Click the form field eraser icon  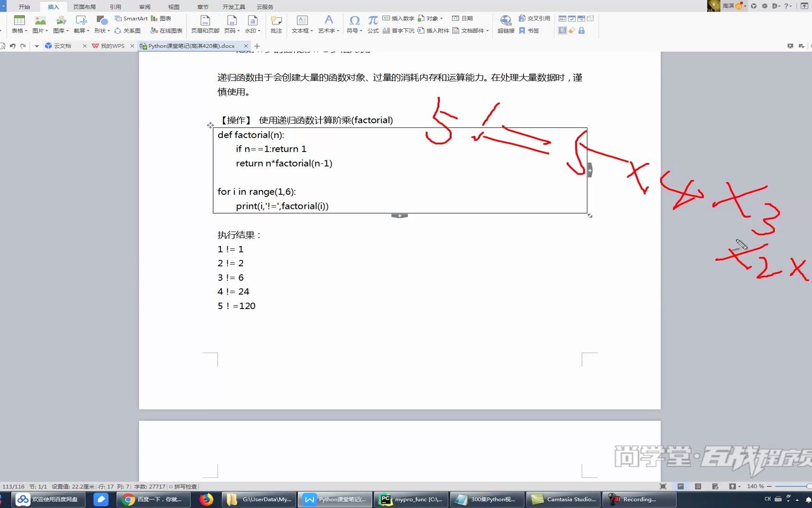click(x=572, y=31)
